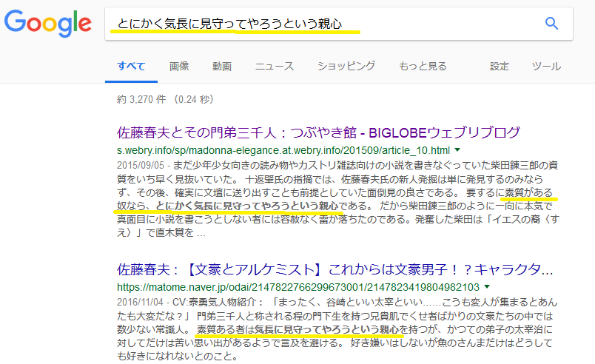Open the ニュース tab
595x364 pixels.
pyautogui.click(x=275, y=67)
